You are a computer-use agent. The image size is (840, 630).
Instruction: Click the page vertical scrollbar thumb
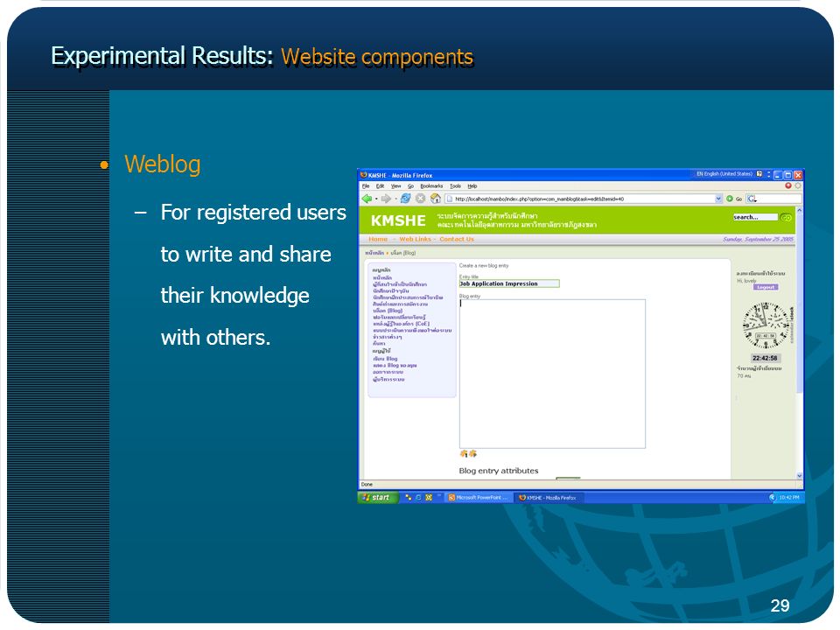pos(799,305)
